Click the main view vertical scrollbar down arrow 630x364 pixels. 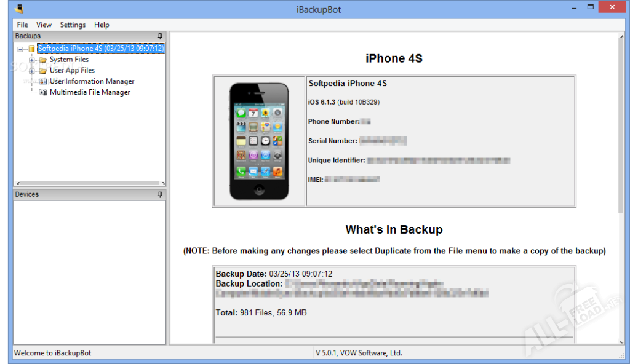621,340
